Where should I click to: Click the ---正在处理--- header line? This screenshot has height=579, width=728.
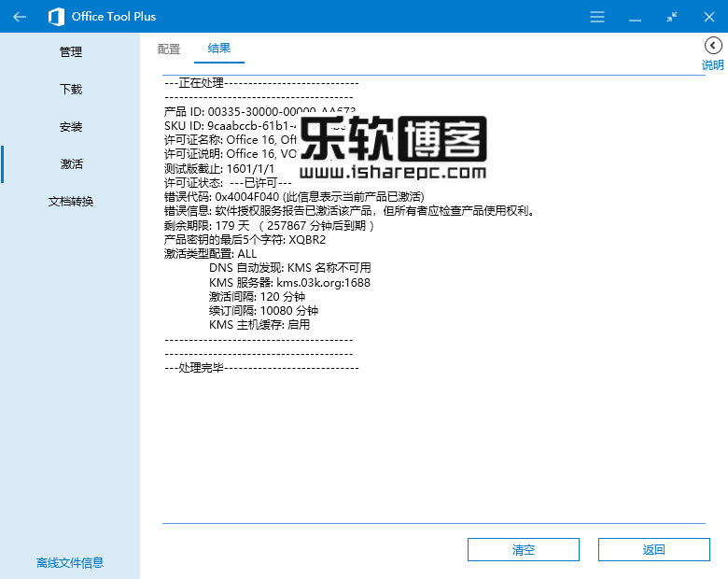(261, 83)
